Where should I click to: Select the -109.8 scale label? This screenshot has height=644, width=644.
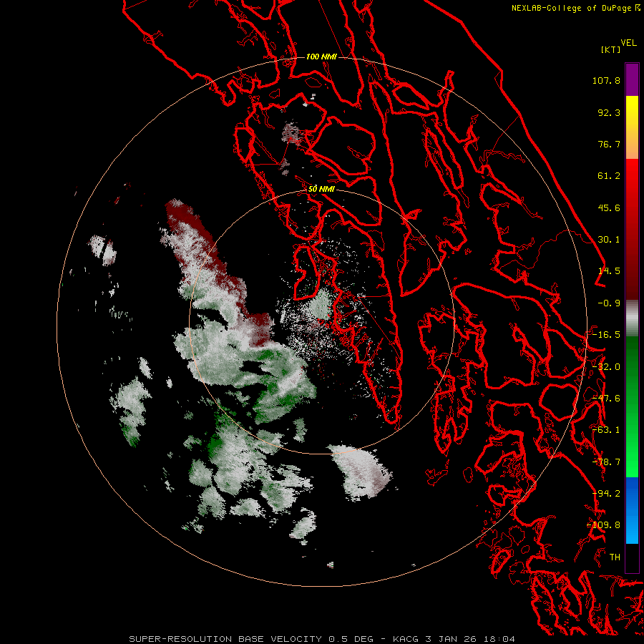point(604,525)
